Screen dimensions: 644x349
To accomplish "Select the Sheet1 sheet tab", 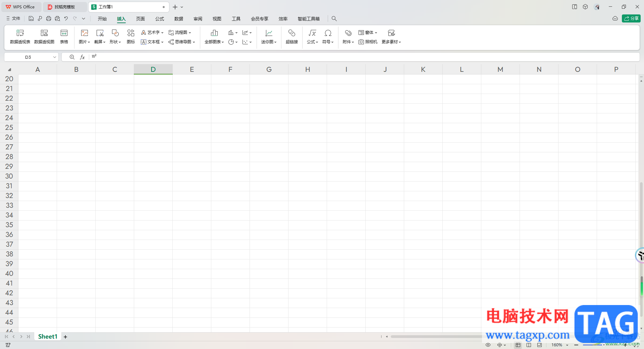I will tap(48, 337).
